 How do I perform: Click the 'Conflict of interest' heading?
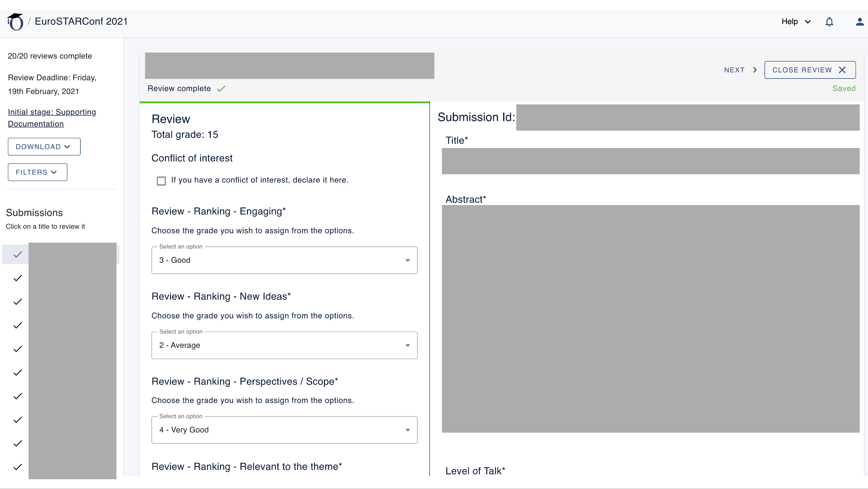192,158
